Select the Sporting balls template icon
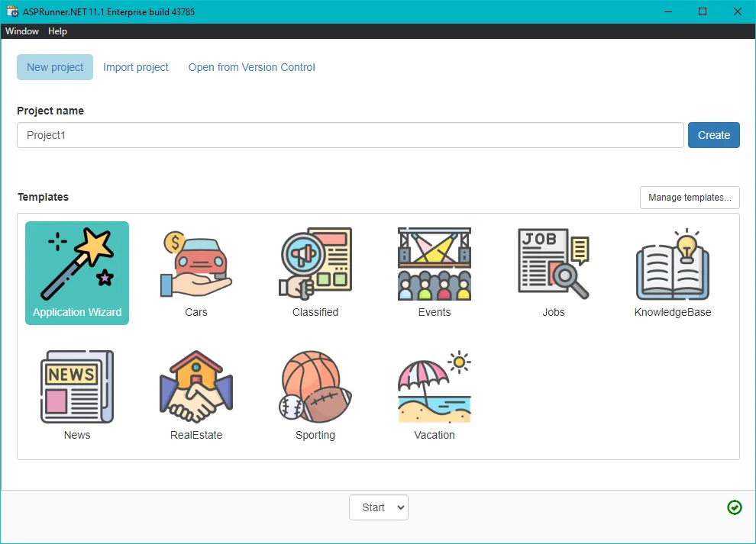 pyautogui.click(x=315, y=387)
